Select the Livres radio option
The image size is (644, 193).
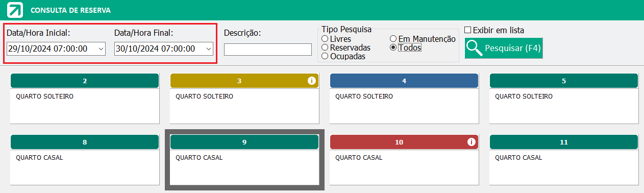coord(325,39)
